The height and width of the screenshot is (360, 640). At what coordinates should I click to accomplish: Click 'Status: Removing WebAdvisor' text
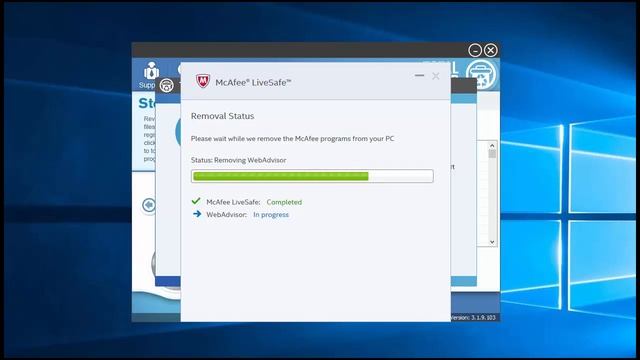(x=238, y=160)
